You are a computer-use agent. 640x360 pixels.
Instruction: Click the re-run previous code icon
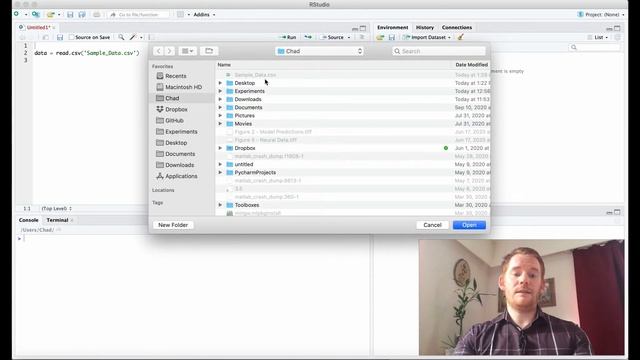308,37
